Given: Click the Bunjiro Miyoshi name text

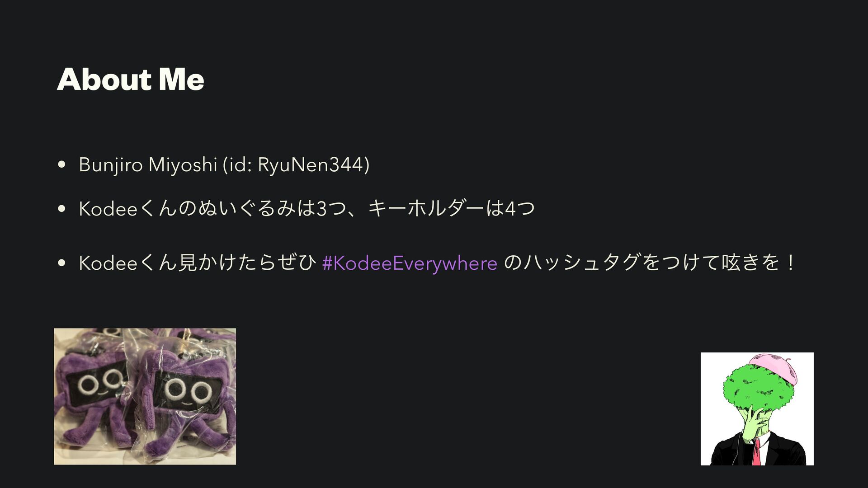Looking at the screenshot, I should pyautogui.click(x=148, y=164).
